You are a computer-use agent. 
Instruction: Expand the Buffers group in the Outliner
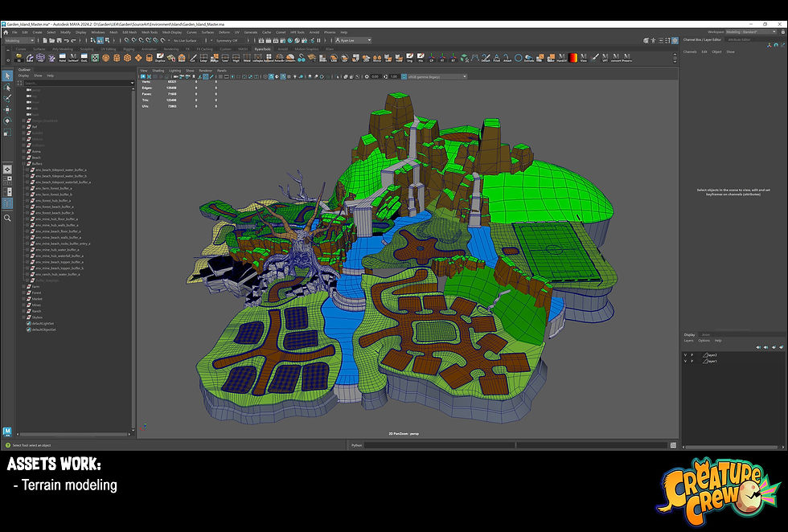tap(23, 163)
